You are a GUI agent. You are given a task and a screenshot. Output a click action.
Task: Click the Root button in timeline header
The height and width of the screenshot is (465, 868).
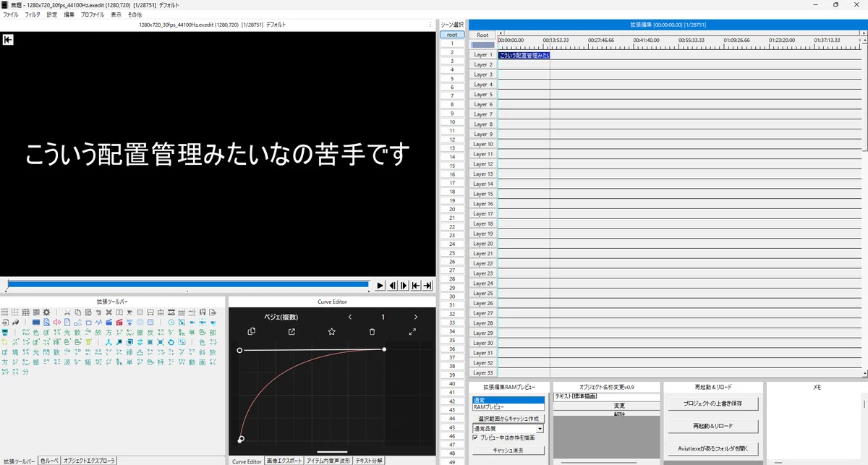[x=482, y=35]
